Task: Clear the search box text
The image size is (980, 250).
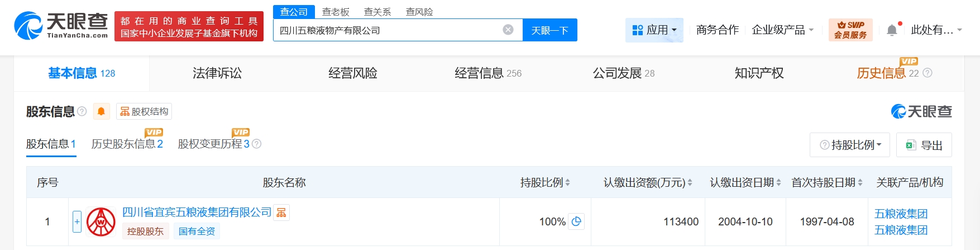Action: click(508, 30)
